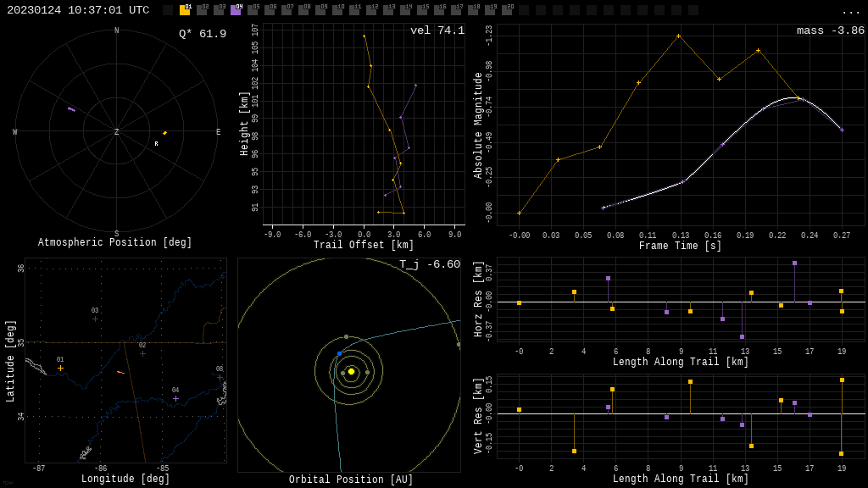This screenshot has width=868, height=488.
Task: Toggle the station 15 indicator square
Action: point(422,10)
